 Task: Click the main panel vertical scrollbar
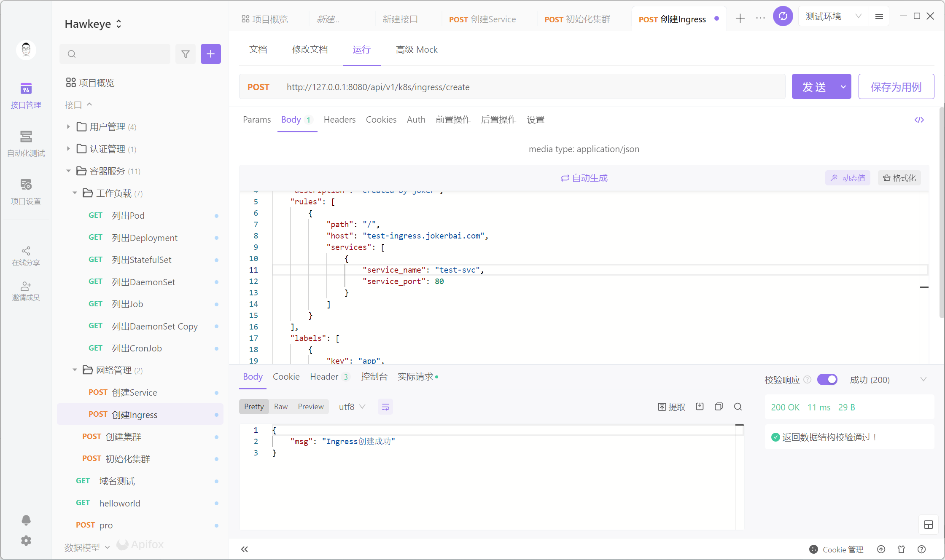[x=942, y=213]
